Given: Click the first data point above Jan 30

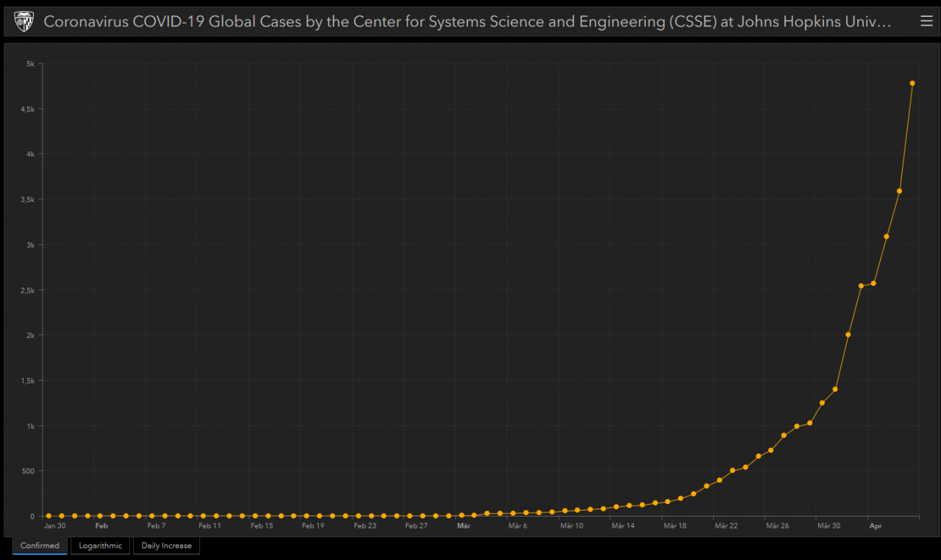Looking at the screenshot, I should click(49, 516).
